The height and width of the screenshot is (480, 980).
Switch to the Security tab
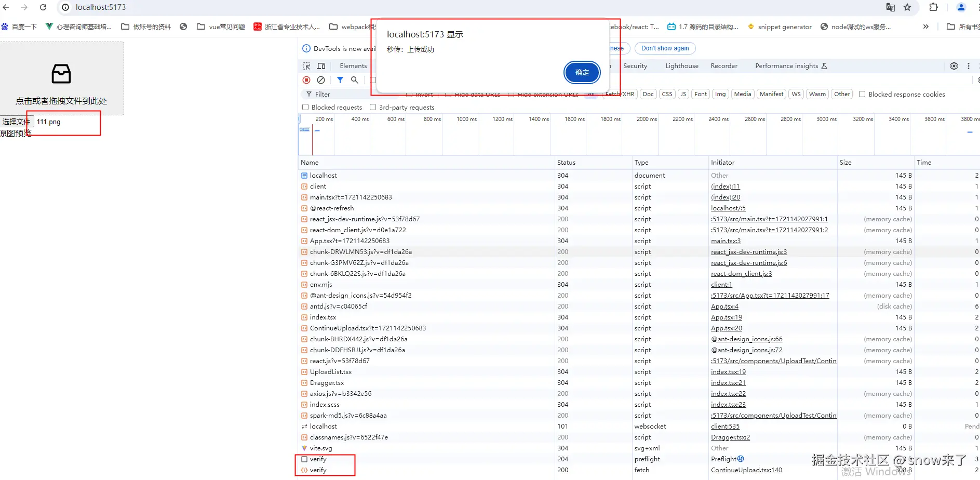pos(635,66)
